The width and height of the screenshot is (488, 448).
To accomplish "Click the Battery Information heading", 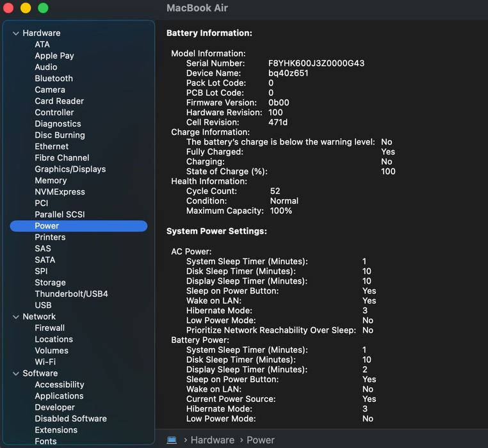I will tap(209, 33).
